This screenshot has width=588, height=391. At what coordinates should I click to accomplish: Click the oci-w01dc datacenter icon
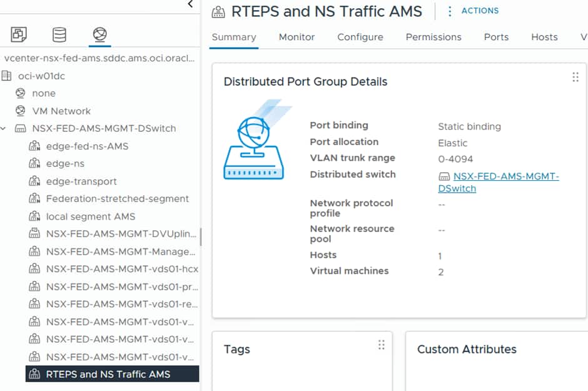pos(6,76)
